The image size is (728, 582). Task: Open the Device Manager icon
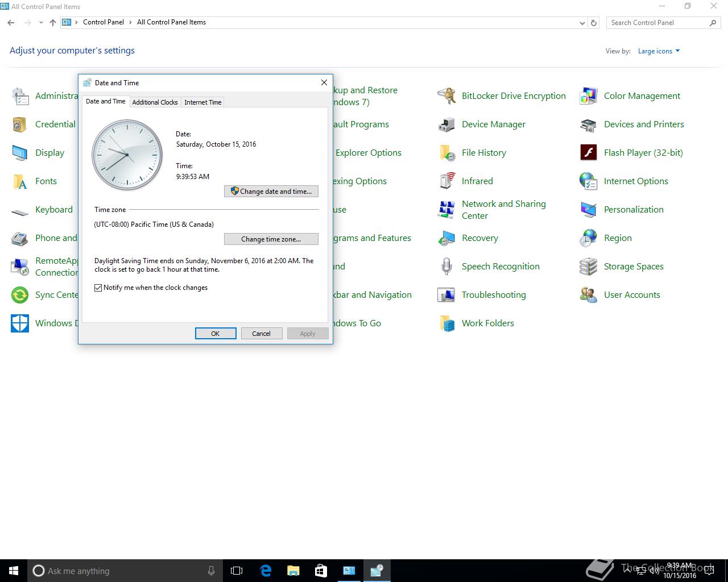point(446,124)
